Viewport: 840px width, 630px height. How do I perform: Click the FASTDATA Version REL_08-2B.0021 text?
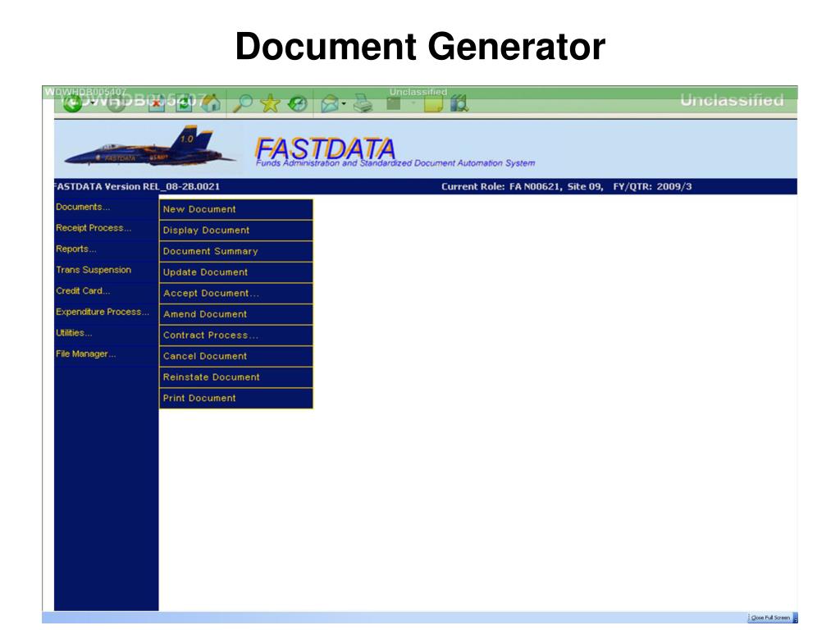coord(137,186)
